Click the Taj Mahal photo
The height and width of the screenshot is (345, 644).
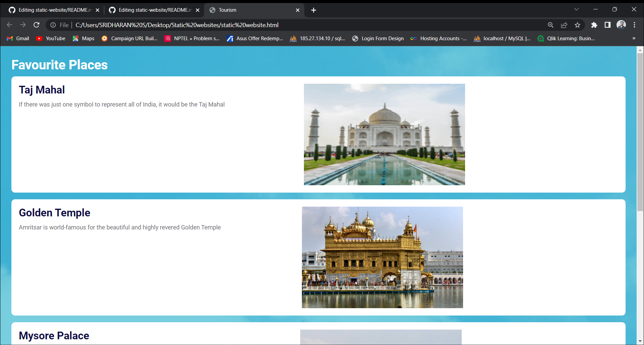point(384,134)
